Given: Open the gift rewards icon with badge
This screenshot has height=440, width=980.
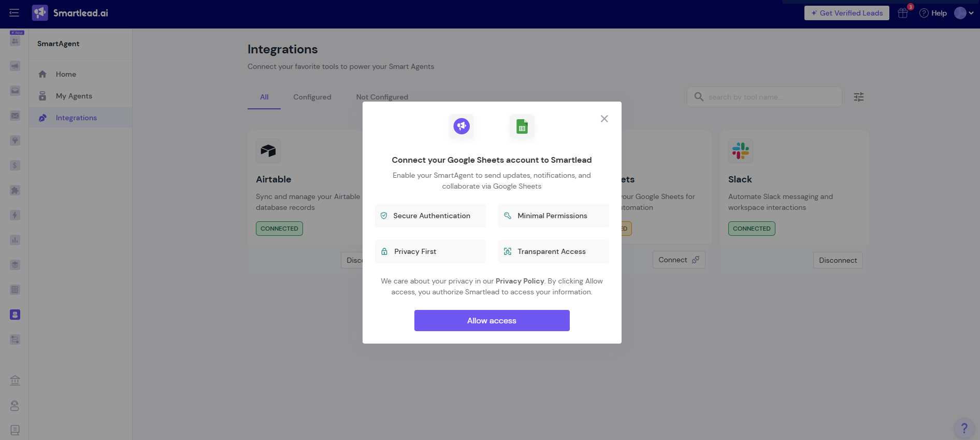Looking at the screenshot, I should (x=903, y=13).
